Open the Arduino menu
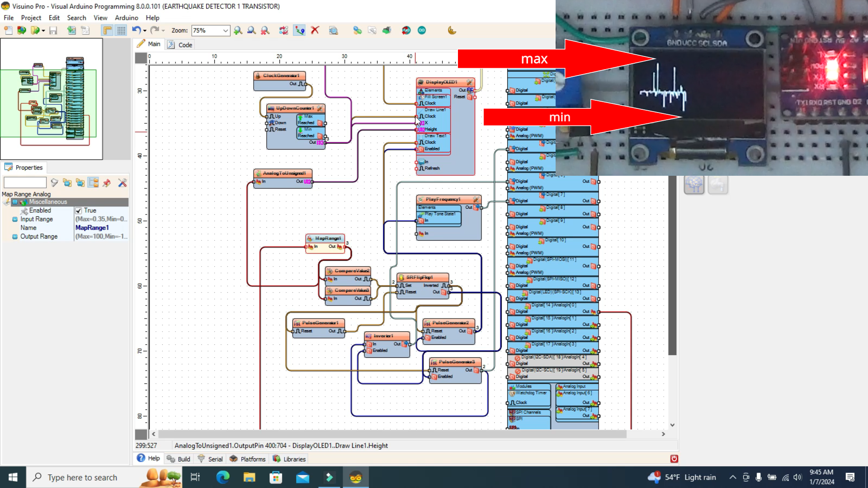The image size is (868, 488). click(127, 18)
